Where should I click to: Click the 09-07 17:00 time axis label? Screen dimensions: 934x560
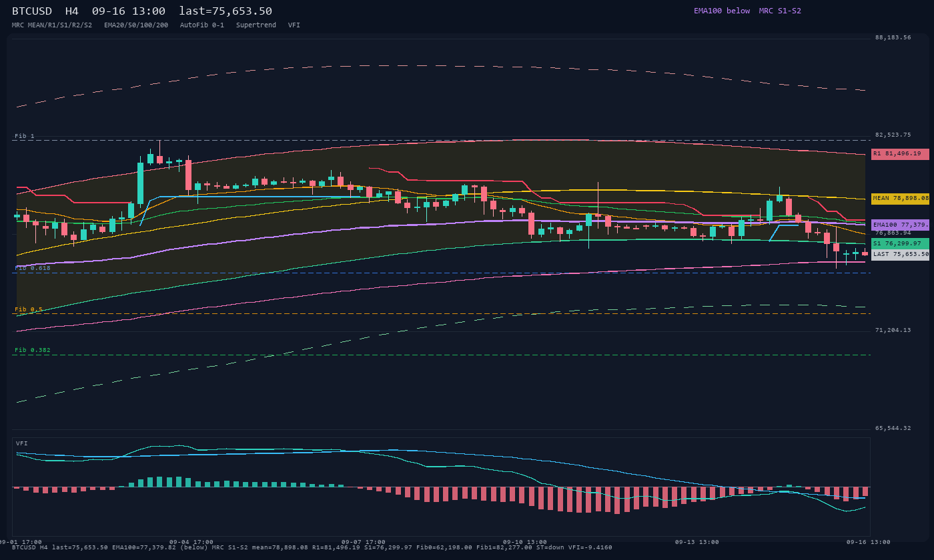[x=364, y=542]
